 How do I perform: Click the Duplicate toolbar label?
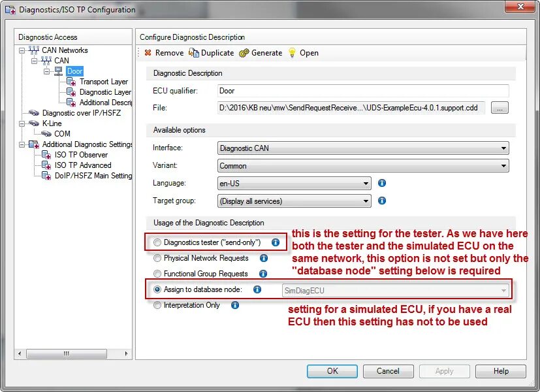click(217, 53)
